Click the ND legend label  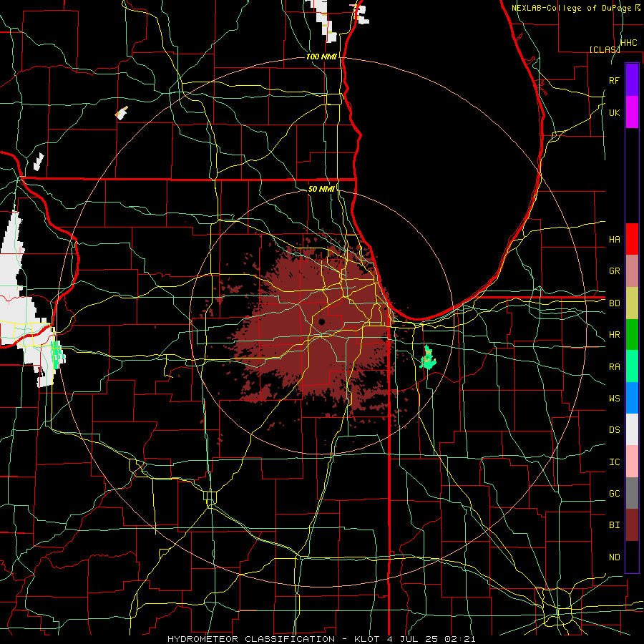click(x=614, y=557)
